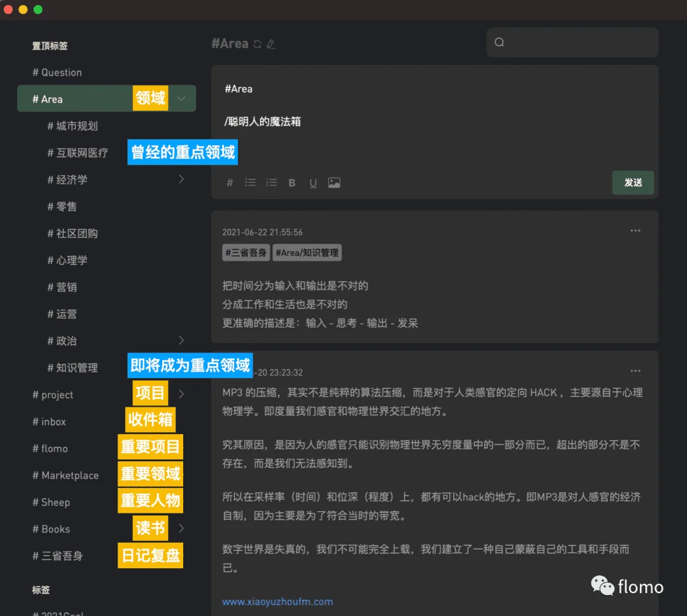Apply bulleted list formatting in editor
This screenshot has width=687, height=616.
250,183
